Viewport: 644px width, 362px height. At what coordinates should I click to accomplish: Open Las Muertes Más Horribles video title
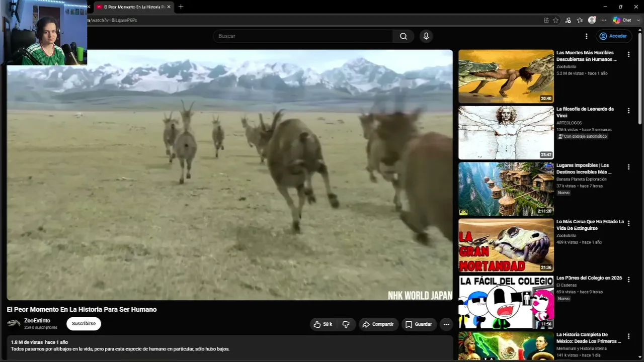coord(587,56)
